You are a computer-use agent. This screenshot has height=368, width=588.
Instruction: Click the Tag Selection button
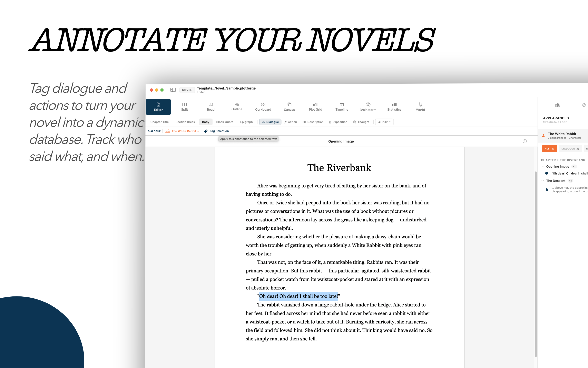pos(216,131)
